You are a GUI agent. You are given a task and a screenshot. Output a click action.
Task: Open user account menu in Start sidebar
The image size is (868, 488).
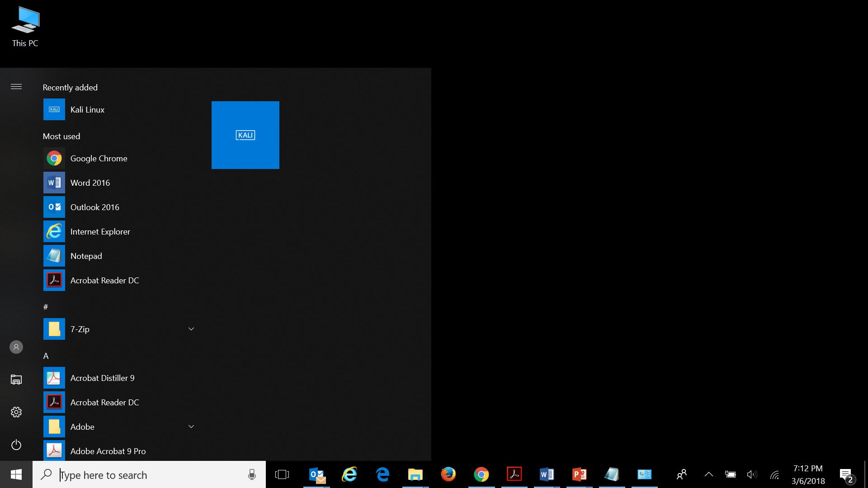coord(16,347)
